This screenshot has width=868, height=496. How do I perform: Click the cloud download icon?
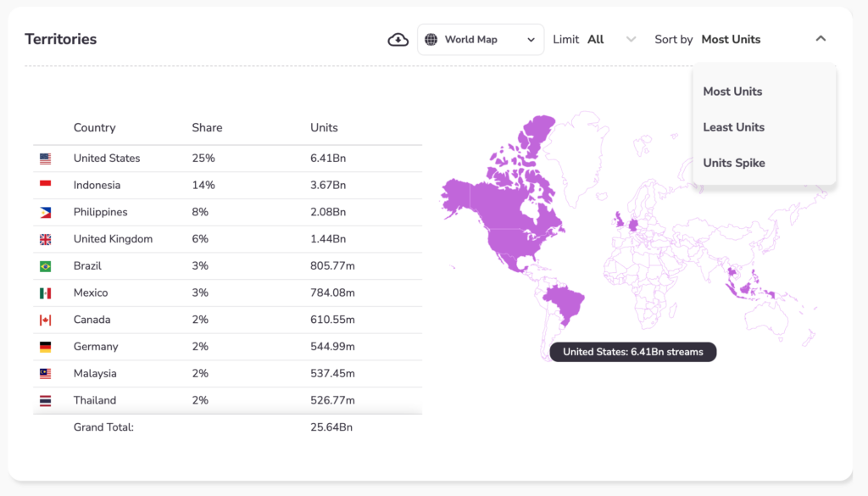(398, 40)
